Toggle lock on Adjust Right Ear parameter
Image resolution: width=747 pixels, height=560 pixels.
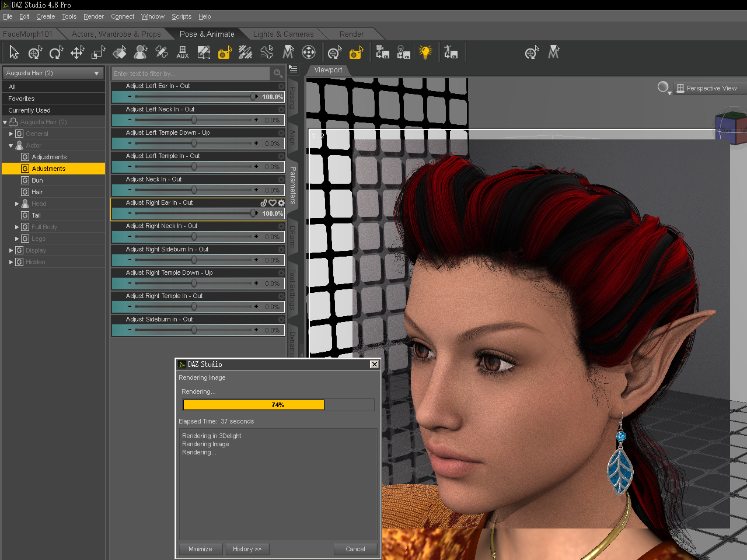pos(264,203)
